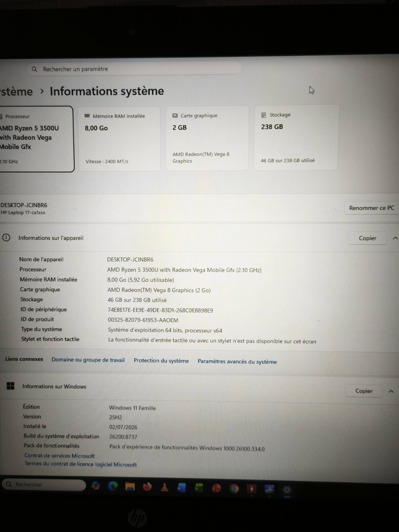Select the Mémoire RAM installée card
The width and height of the screenshot is (399, 532).
click(x=119, y=138)
